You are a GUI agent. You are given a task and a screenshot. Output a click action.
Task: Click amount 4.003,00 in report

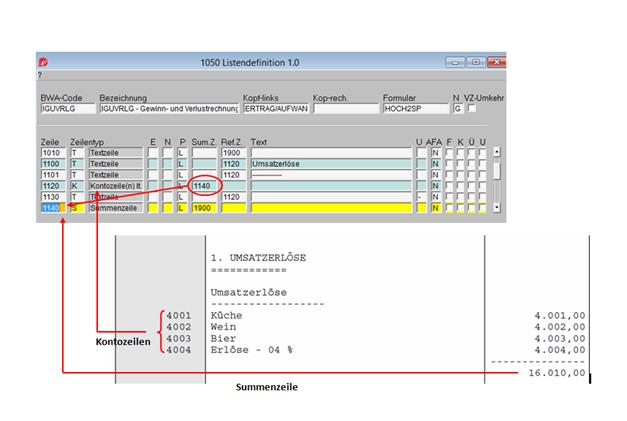coord(560,339)
